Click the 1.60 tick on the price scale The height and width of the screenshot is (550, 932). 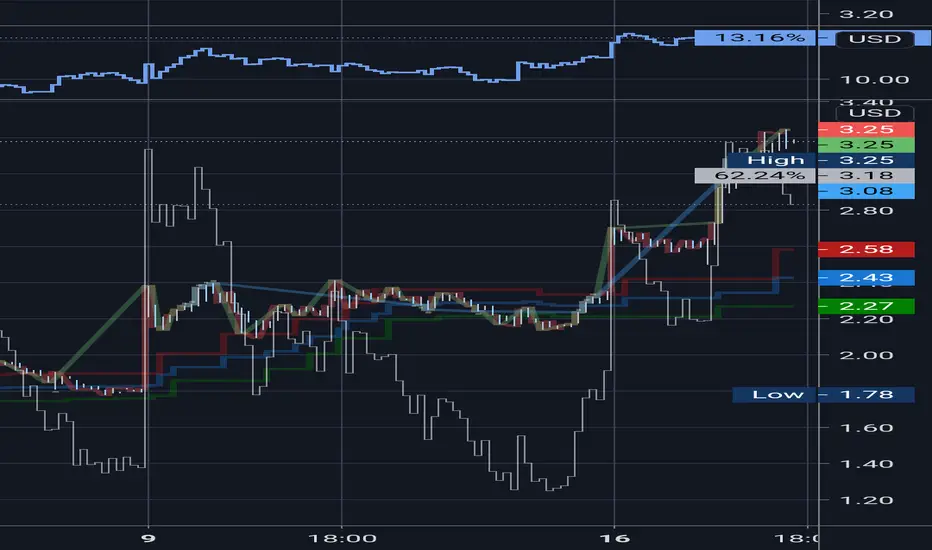(x=866, y=428)
